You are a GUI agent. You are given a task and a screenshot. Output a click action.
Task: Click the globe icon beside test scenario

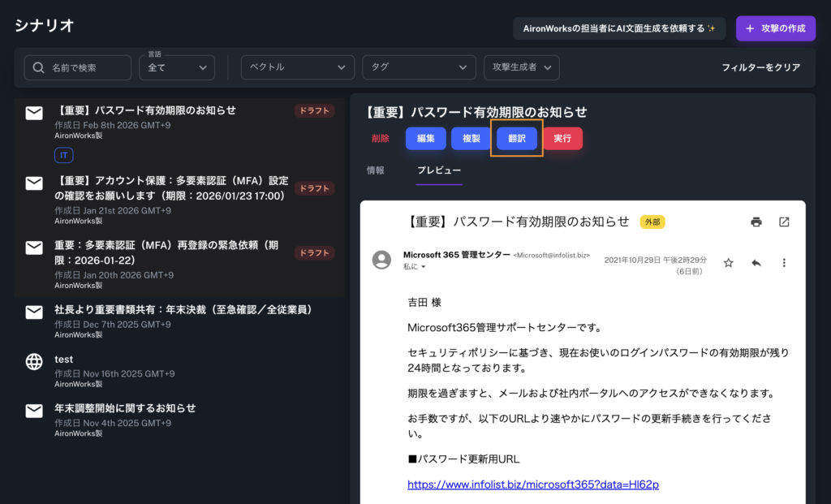pos(34,362)
